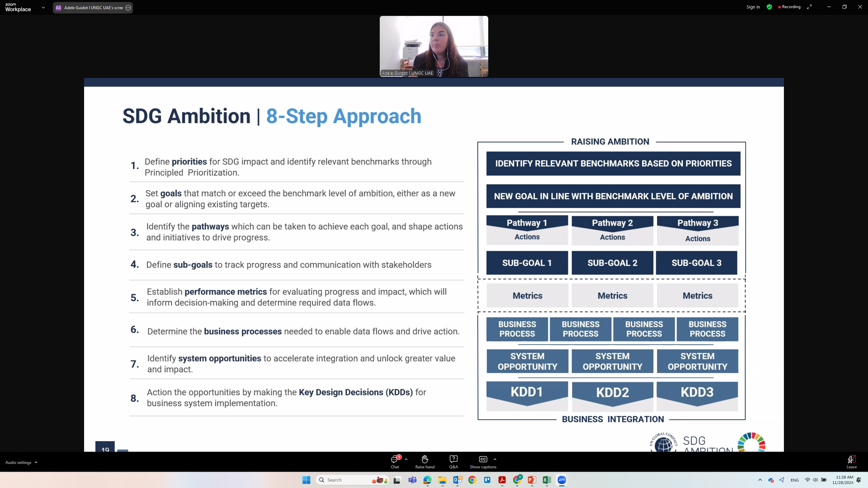Click the Recording indicator
Viewport: 868px width, 488px height.
click(x=789, y=7)
